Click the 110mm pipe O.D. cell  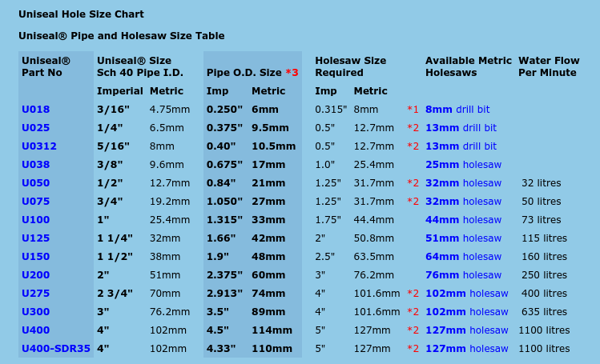(x=272, y=349)
